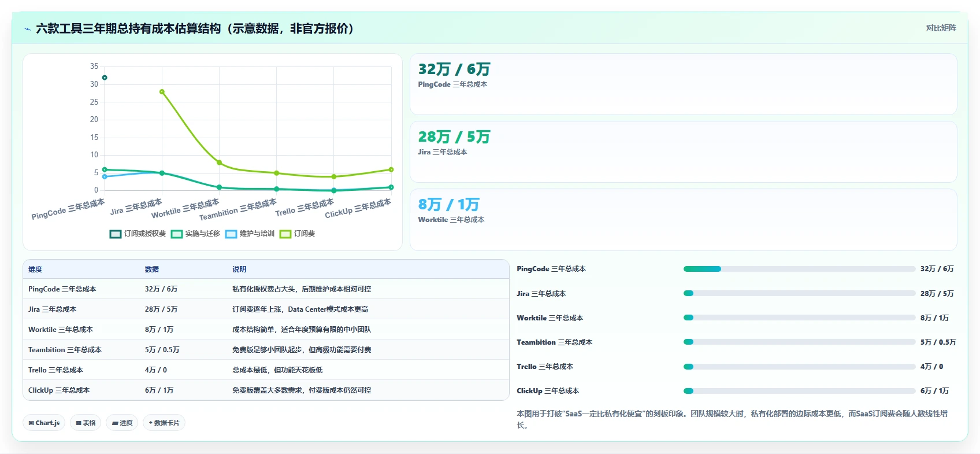Screen dimensions: 980x454
Task: Click the 对比矩阵 label in header
Action: click(941, 28)
